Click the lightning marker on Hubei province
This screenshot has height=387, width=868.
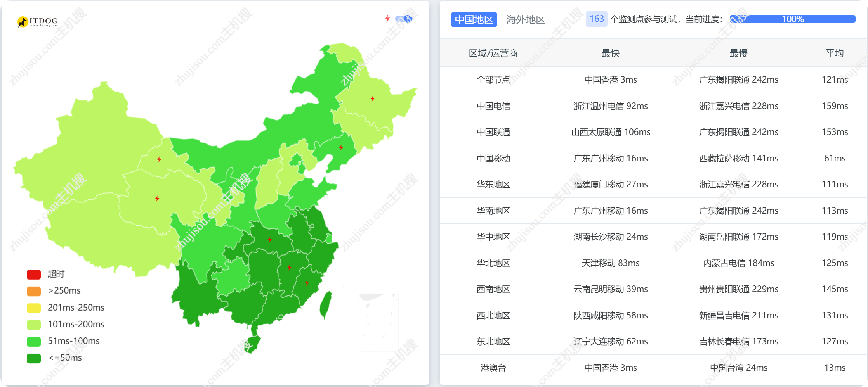269,240
